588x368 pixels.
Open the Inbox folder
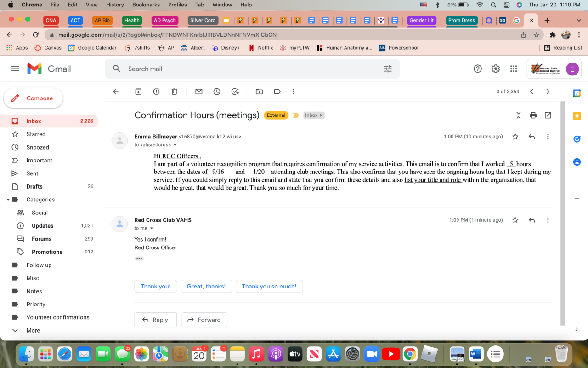point(49,121)
